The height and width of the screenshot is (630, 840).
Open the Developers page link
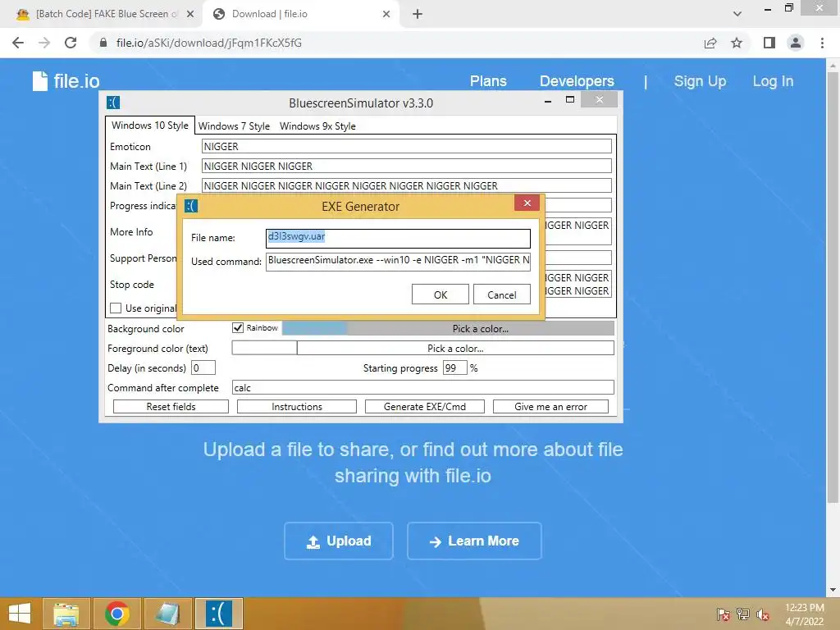[577, 81]
